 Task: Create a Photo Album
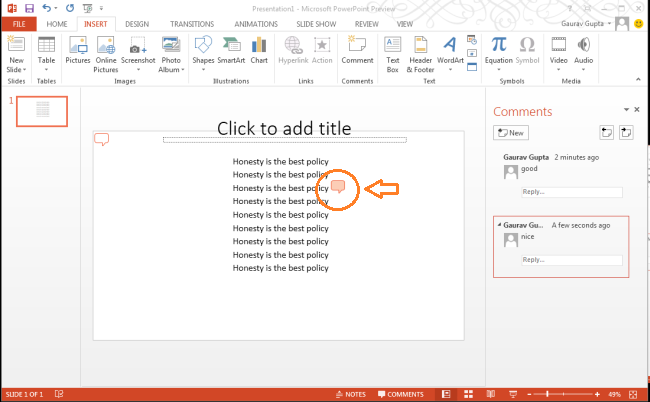click(x=171, y=54)
